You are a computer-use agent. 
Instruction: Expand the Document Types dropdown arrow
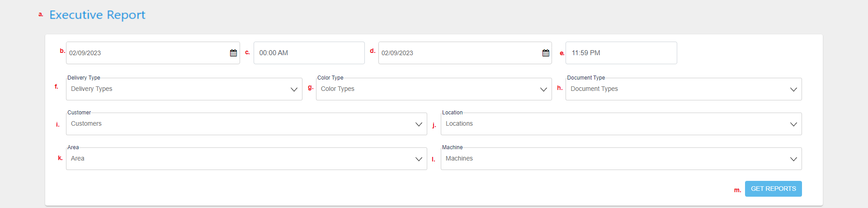pos(793,90)
